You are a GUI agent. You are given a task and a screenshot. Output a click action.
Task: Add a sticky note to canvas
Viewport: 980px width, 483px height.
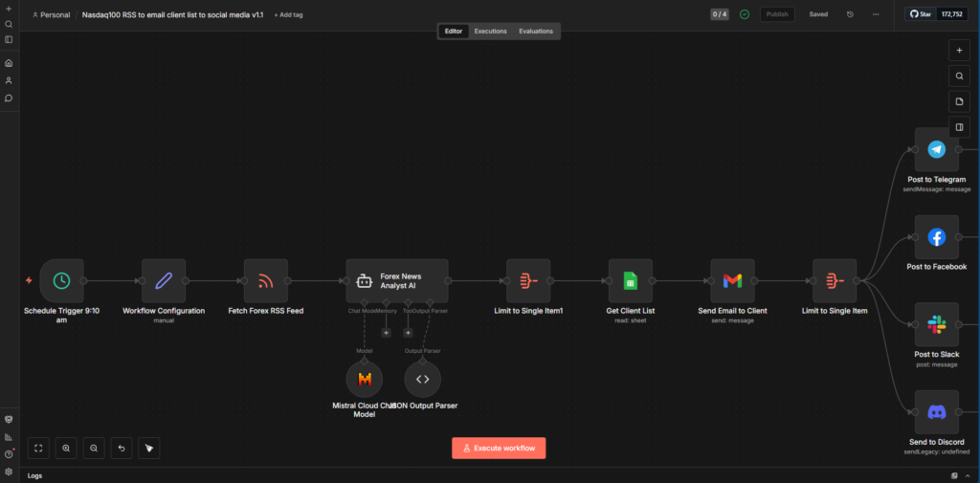[x=959, y=101]
